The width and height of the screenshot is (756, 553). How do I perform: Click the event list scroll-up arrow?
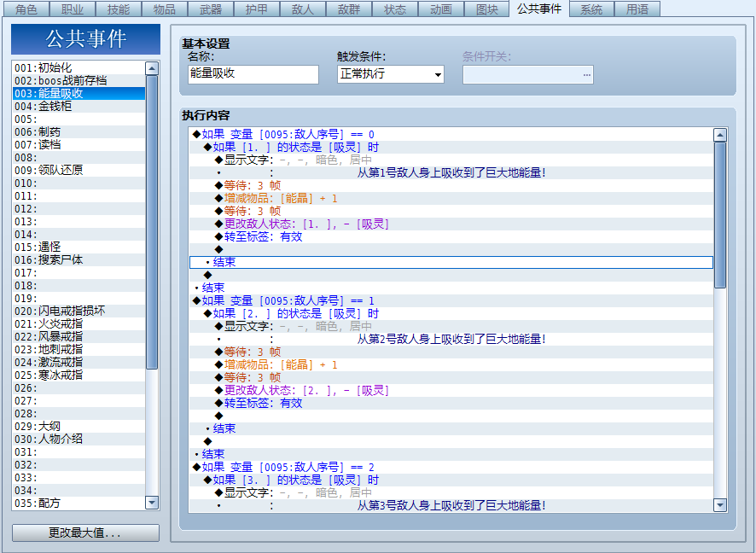(152, 68)
